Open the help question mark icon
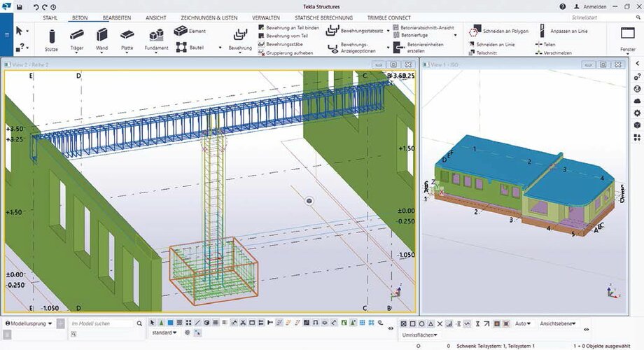 [x=563, y=6]
